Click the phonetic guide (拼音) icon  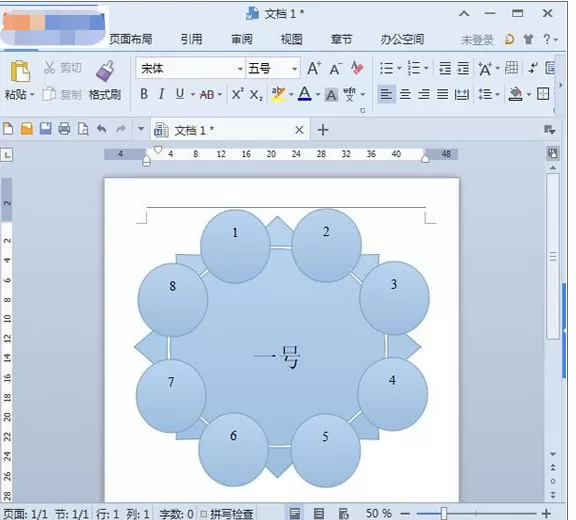coord(349,94)
